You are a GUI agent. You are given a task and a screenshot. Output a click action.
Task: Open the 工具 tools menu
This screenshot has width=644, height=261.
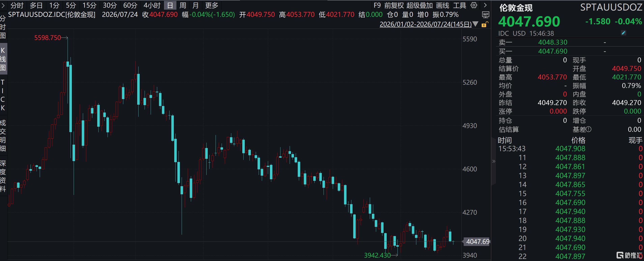pos(459,5)
